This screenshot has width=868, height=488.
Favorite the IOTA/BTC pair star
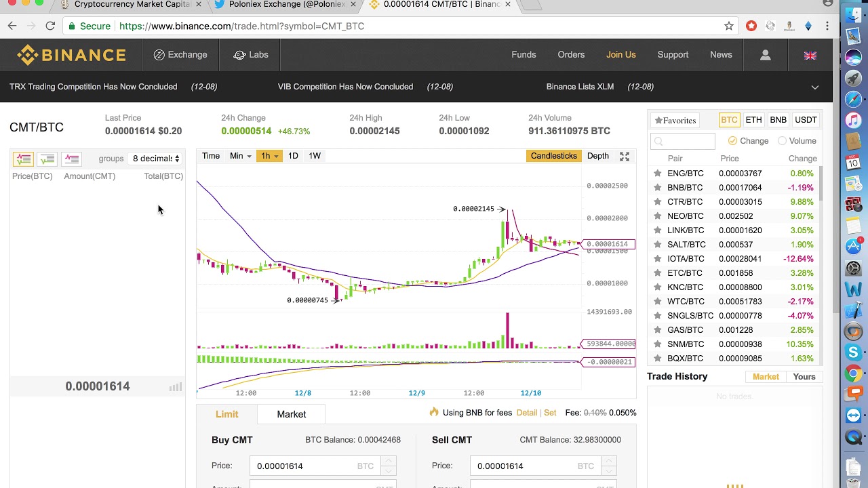pyautogui.click(x=657, y=259)
